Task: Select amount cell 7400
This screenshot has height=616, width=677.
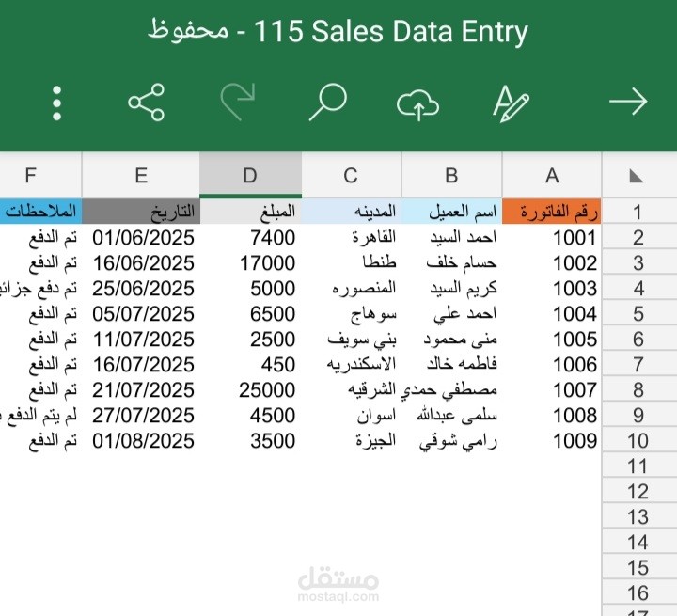Action: click(250, 238)
